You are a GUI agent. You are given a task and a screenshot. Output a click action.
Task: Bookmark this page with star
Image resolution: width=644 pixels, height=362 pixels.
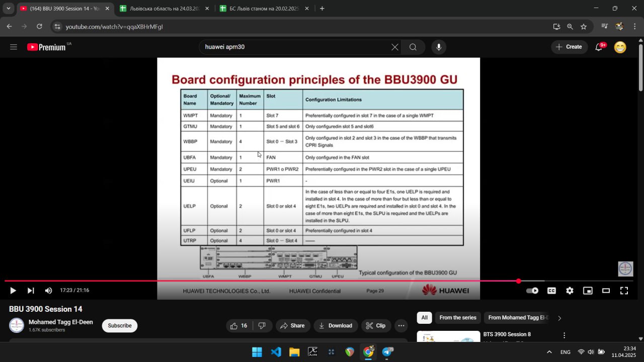point(584,27)
